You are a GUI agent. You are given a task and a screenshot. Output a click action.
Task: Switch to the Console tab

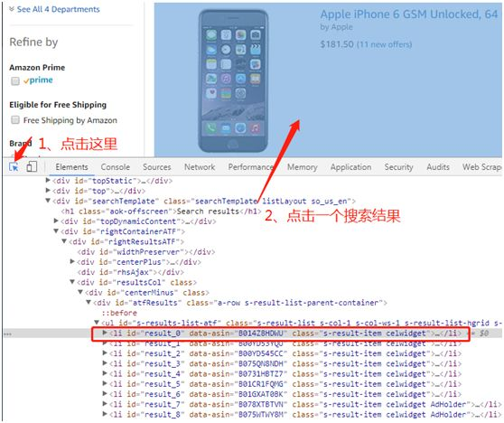[x=115, y=167]
